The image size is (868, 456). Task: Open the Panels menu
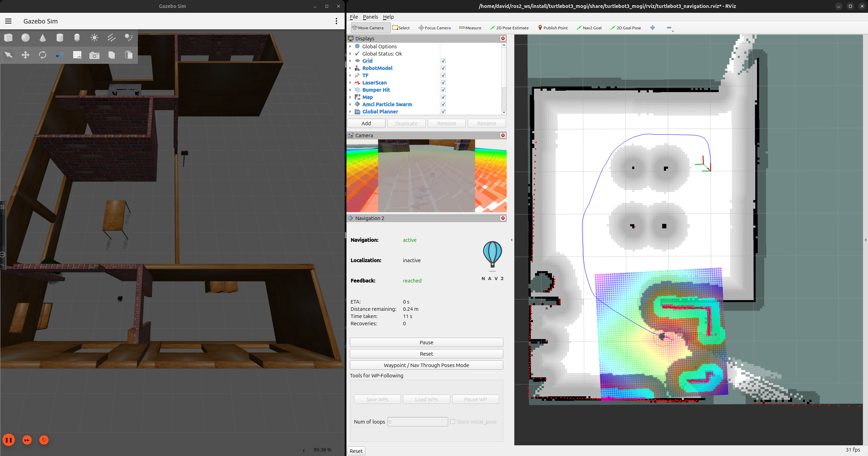click(x=370, y=17)
